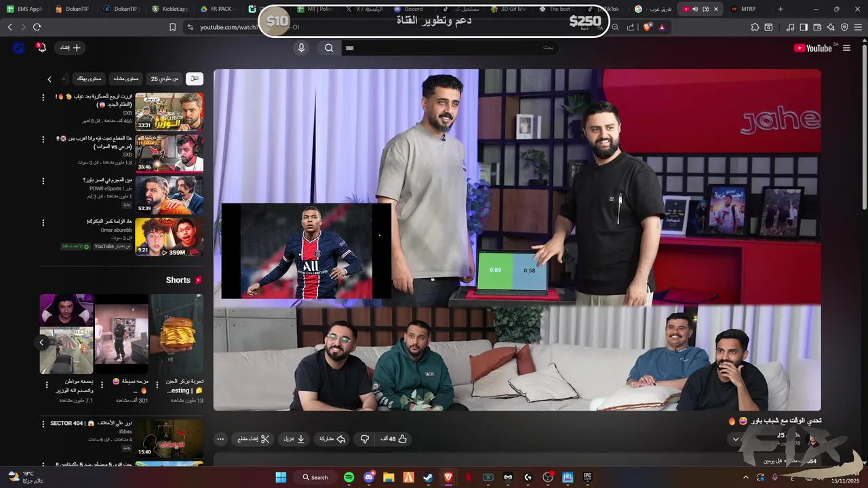868x488 pixels.
Task: Open Brave Shields lion icon in address bar
Action: click(648, 27)
